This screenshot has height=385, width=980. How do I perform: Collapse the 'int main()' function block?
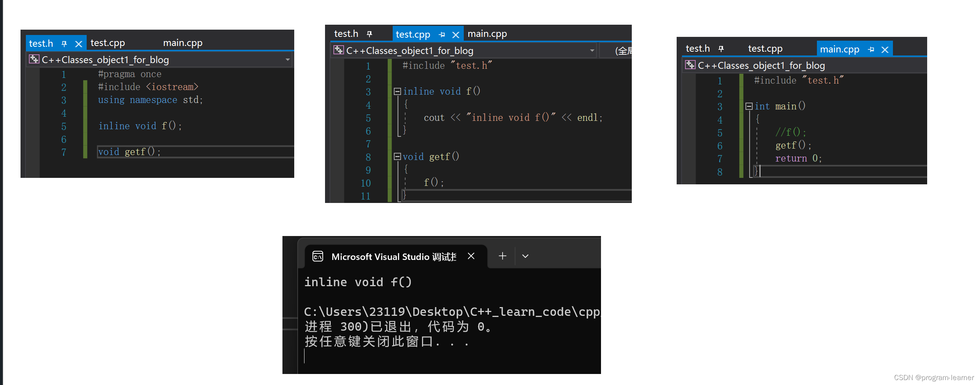(x=749, y=106)
